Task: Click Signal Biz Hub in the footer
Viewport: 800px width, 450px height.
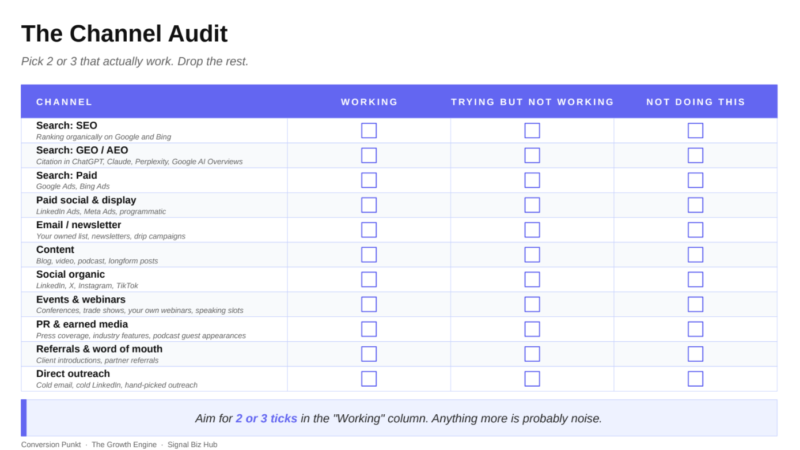Action: 192,444
